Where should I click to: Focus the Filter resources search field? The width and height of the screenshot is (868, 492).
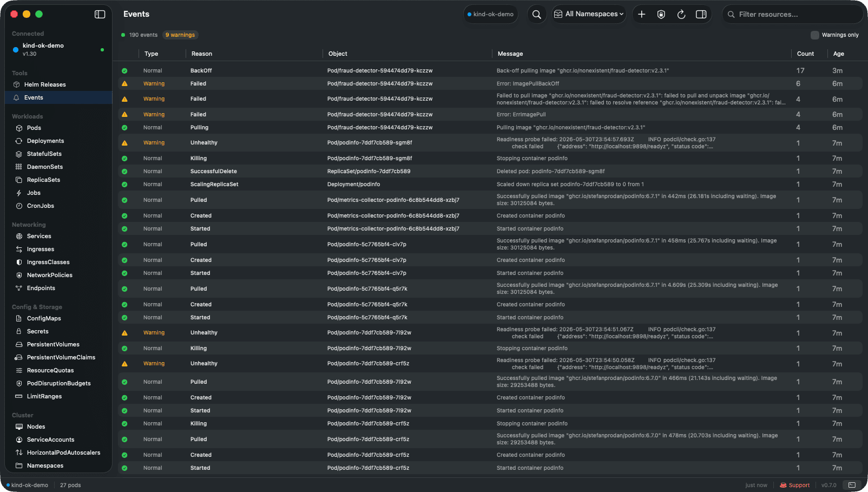click(x=793, y=15)
